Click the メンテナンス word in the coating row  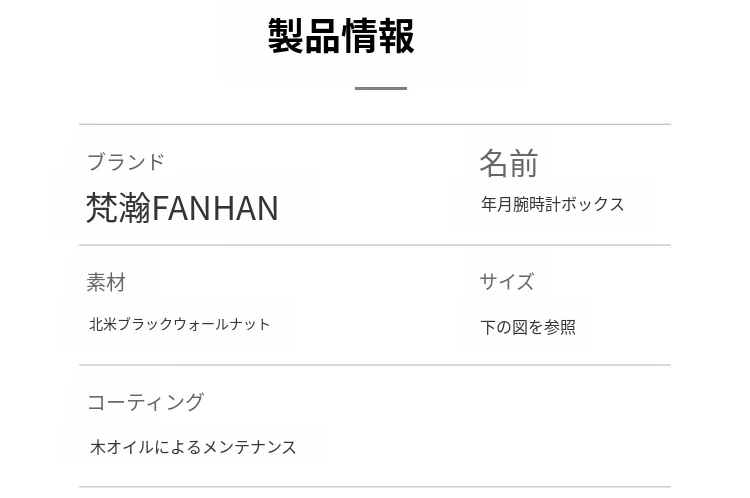point(250,447)
